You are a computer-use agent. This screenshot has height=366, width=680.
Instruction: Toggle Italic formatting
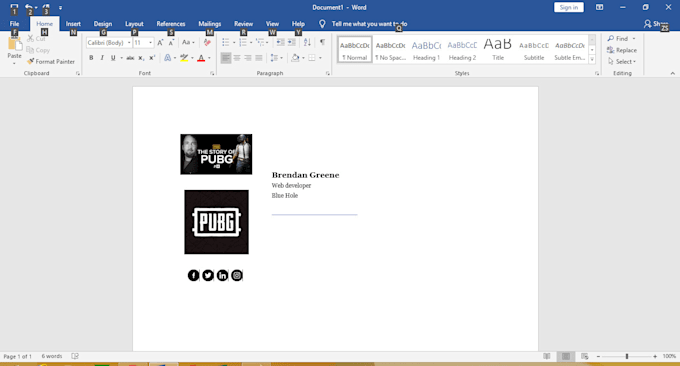(102, 58)
